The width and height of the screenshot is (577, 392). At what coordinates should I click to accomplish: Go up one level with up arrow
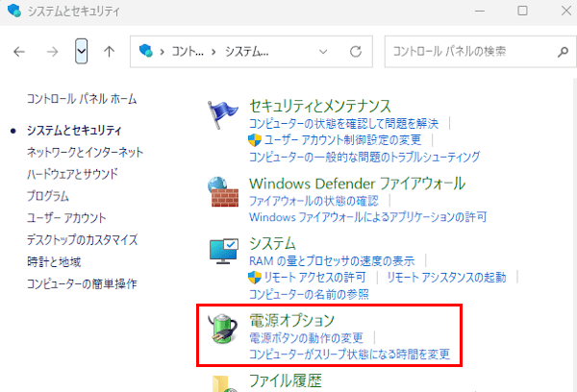pyautogui.click(x=109, y=52)
